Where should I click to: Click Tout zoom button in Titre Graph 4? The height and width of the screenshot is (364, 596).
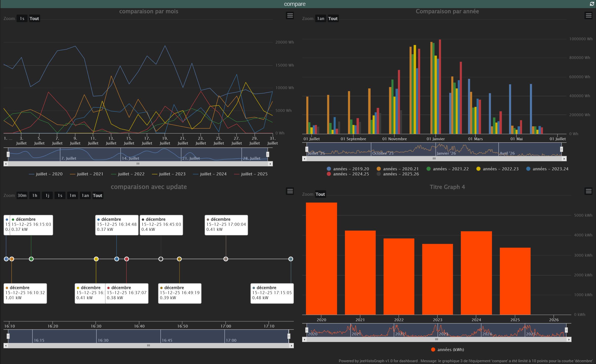tap(320, 194)
